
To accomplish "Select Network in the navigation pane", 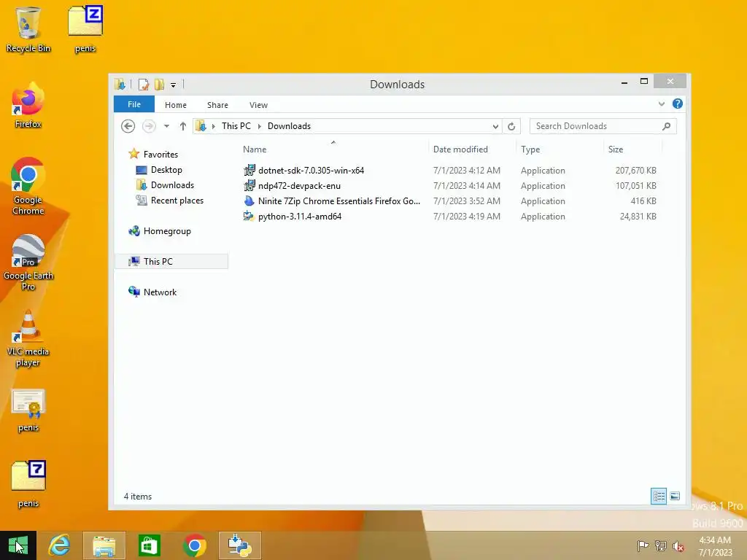I will click(x=160, y=292).
